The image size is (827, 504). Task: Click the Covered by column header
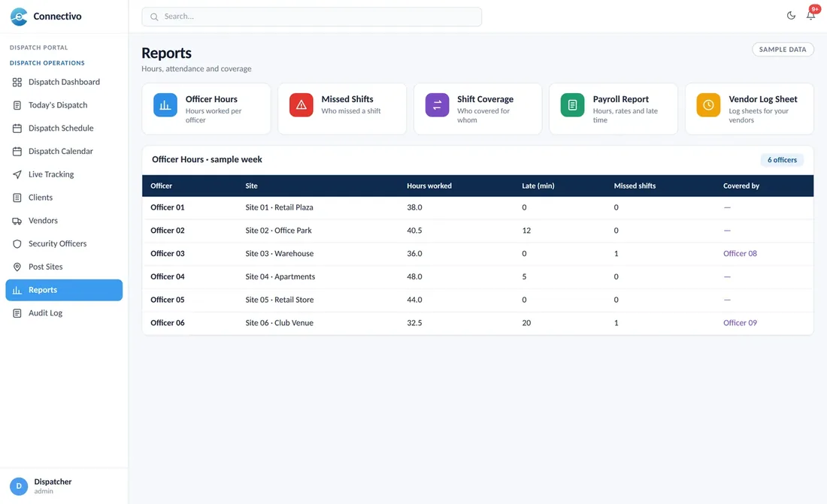tap(741, 186)
